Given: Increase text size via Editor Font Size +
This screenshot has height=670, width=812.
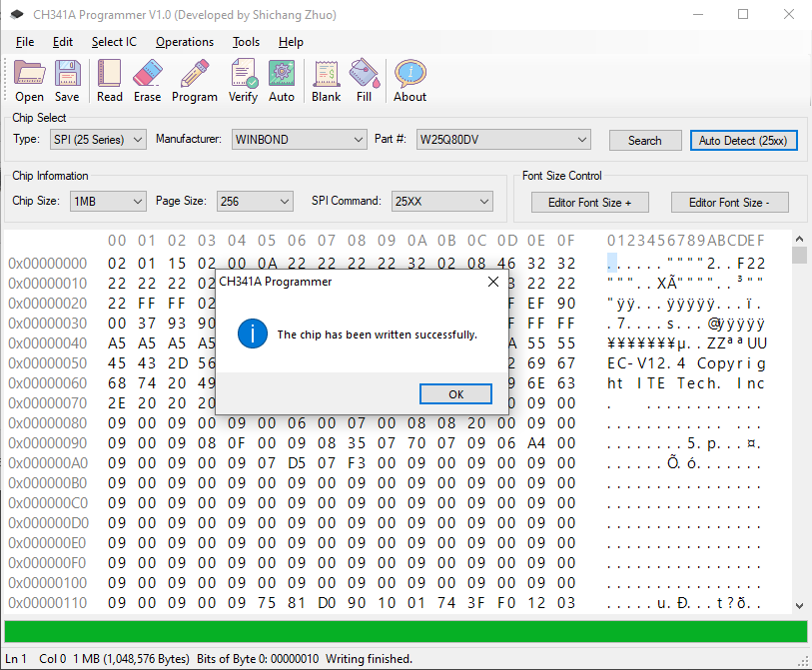Looking at the screenshot, I should tap(589, 202).
